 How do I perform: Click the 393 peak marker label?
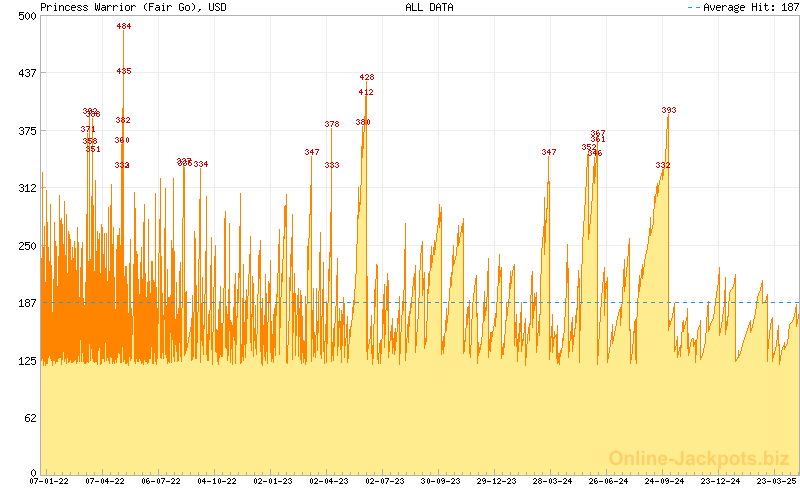669,110
